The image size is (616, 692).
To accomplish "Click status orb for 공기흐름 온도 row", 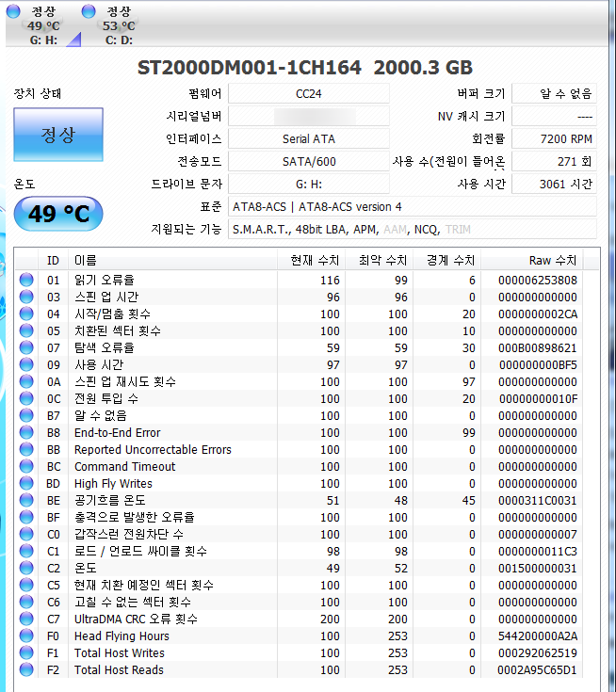I will point(26,500).
